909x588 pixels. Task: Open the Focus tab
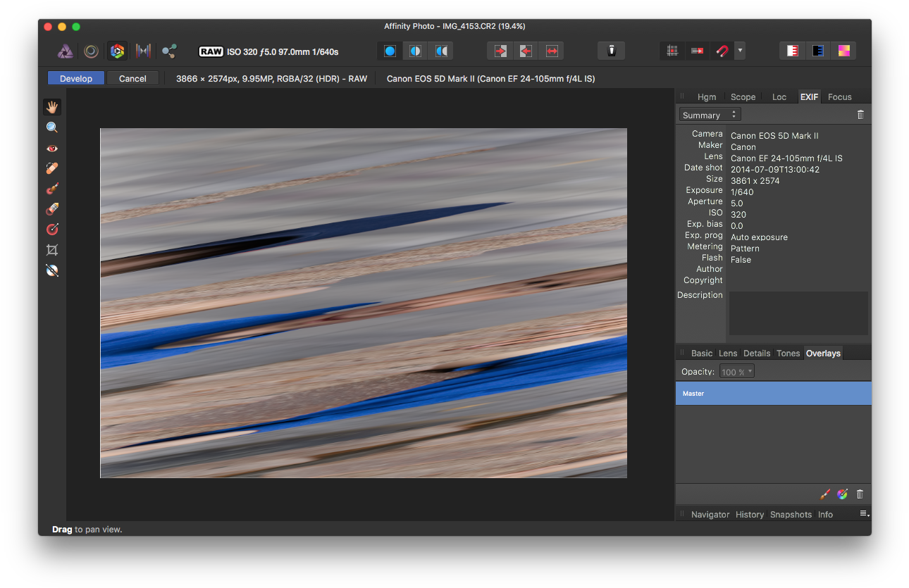pos(839,97)
